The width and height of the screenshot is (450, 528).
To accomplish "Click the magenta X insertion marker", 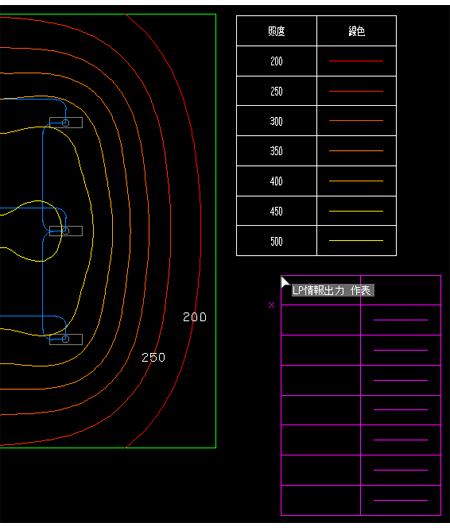I will (271, 305).
